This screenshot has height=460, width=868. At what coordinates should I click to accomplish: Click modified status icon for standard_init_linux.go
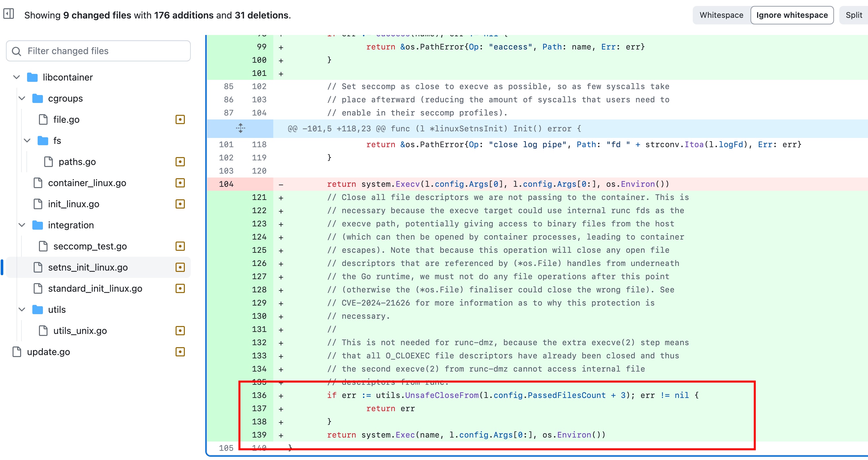pos(180,289)
